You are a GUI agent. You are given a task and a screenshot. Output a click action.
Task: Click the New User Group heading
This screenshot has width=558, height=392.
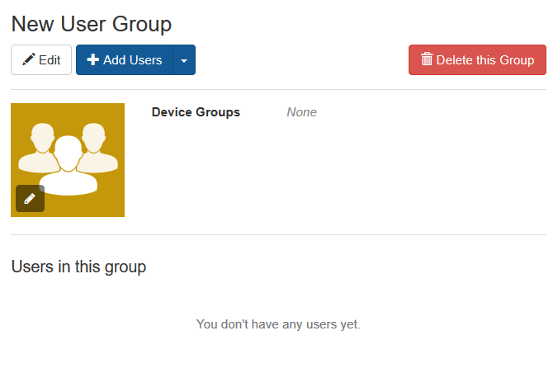click(x=92, y=24)
